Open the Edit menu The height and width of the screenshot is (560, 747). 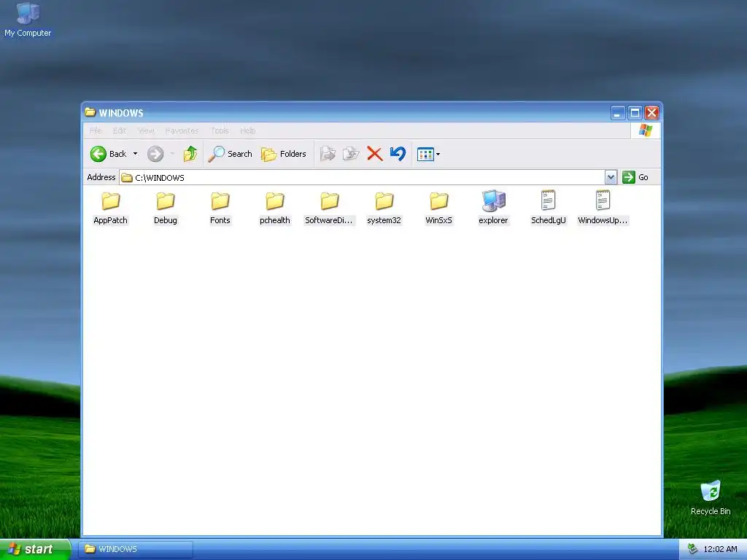(x=120, y=131)
